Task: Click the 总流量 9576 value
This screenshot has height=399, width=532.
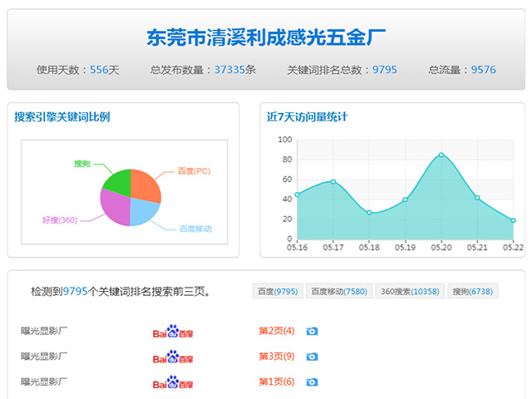Action: (483, 70)
